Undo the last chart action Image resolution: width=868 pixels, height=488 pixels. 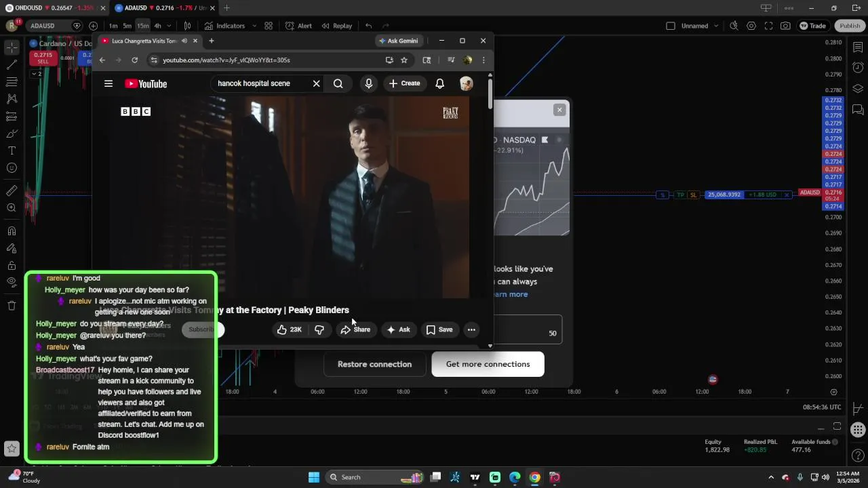point(368,26)
